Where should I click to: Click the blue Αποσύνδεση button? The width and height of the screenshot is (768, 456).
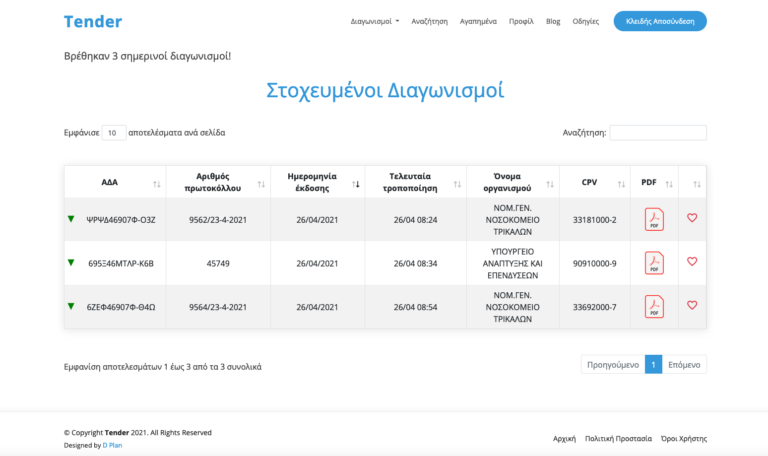point(659,21)
